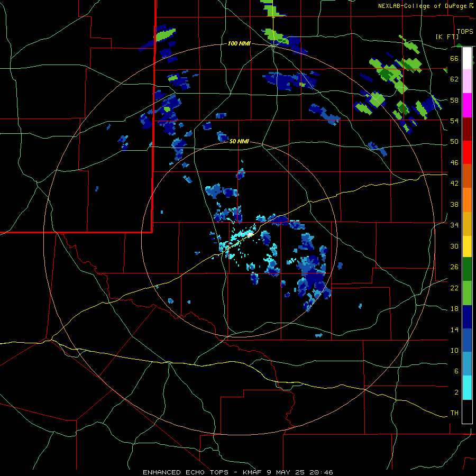Screen dimensions: 476x476
Task: Select the light green legend band
Action: pos(467,292)
